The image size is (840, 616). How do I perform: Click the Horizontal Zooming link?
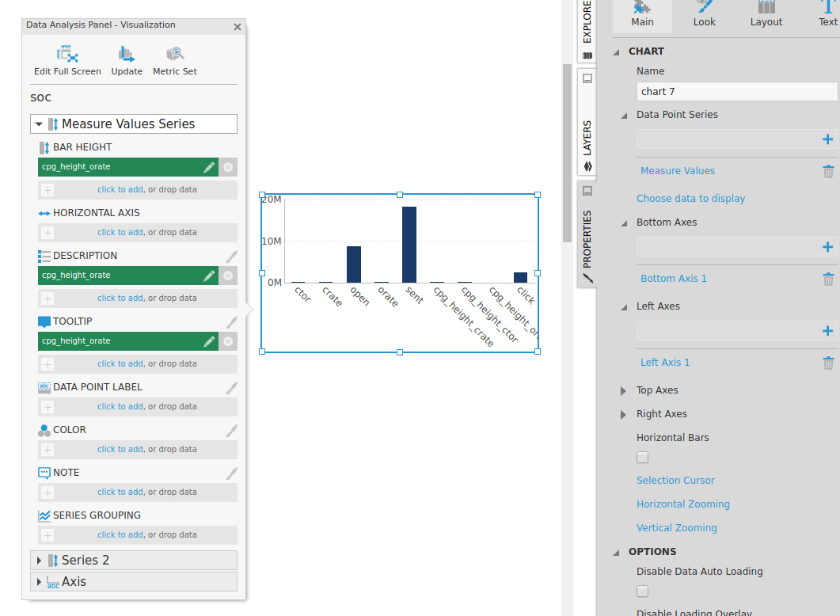tap(683, 504)
